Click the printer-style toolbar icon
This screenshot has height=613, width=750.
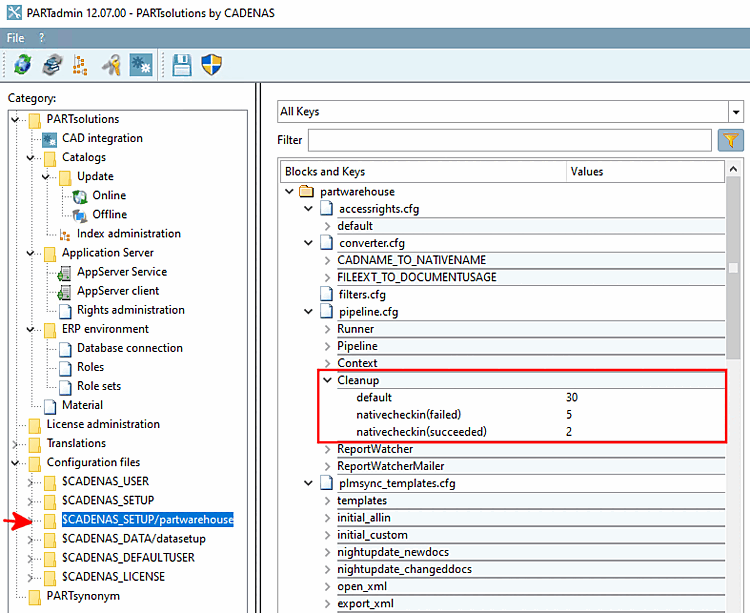click(x=51, y=65)
